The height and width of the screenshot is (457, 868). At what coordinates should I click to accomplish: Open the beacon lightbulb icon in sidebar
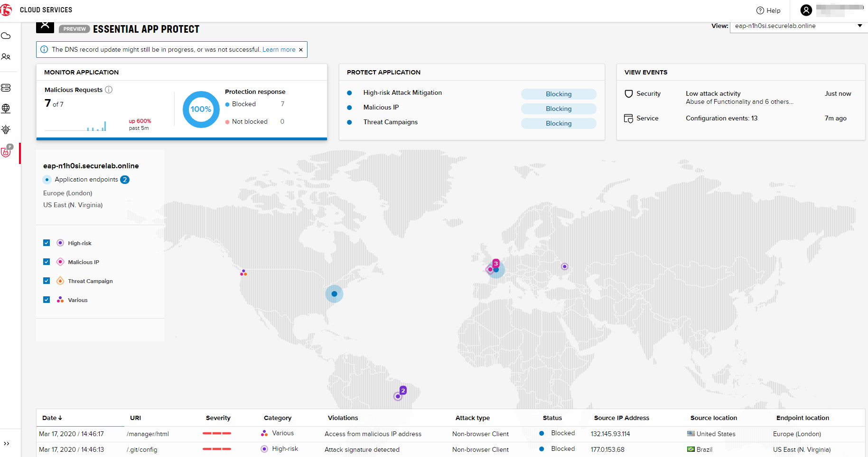point(6,129)
